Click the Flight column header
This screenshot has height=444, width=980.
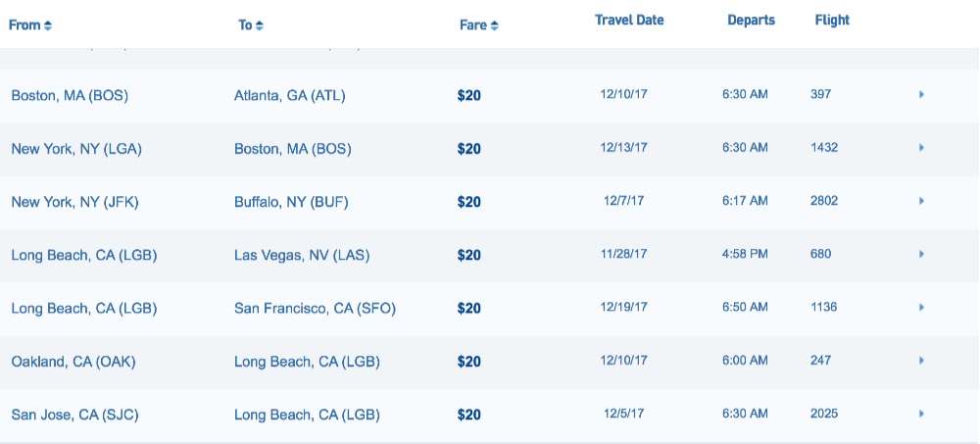pos(832,20)
